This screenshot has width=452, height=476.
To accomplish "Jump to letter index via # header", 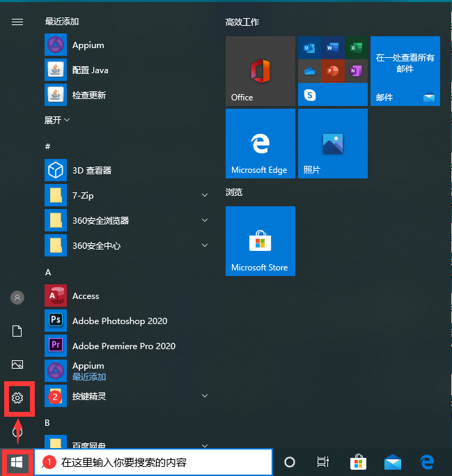I will click(47, 146).
